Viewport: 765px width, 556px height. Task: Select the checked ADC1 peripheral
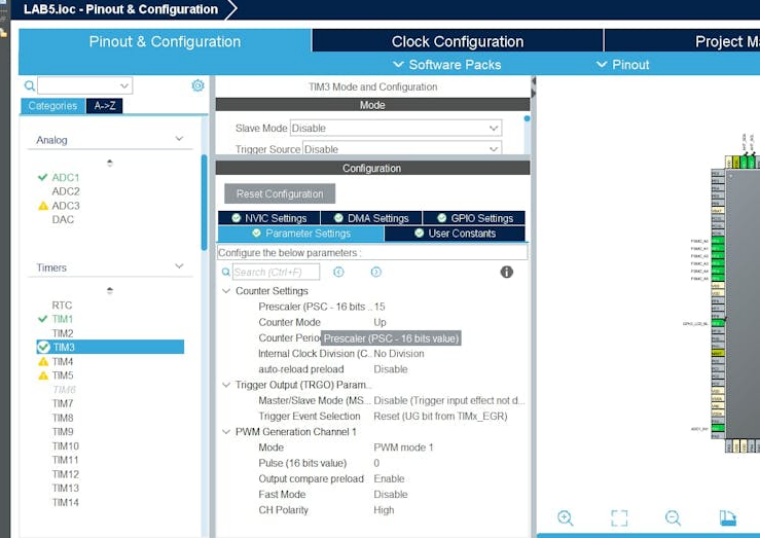pyautogui.click(x=65, y=177)
